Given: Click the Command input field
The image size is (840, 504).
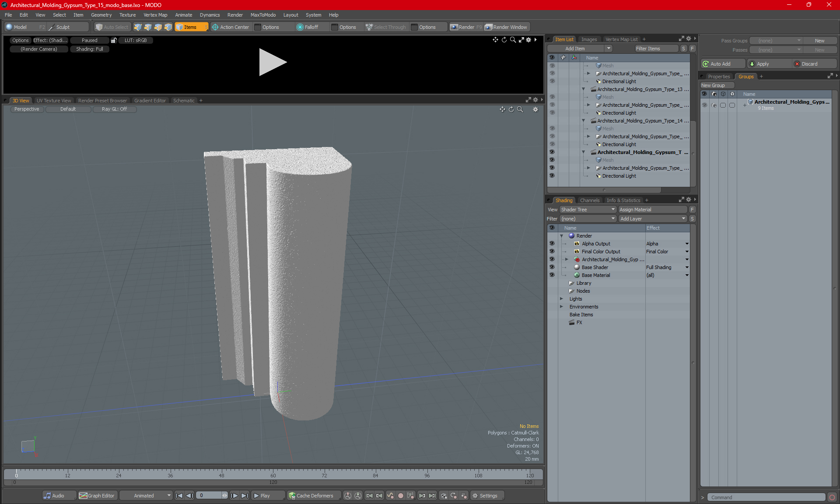Looking at the screenshot, I should [767, 497].
